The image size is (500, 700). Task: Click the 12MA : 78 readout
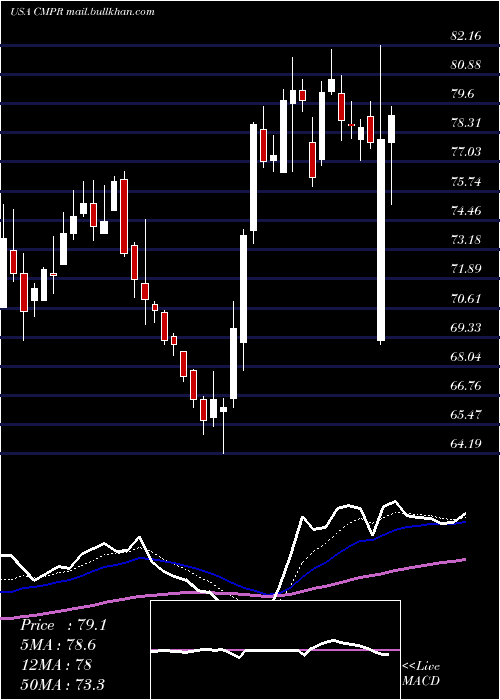point(56,664)
